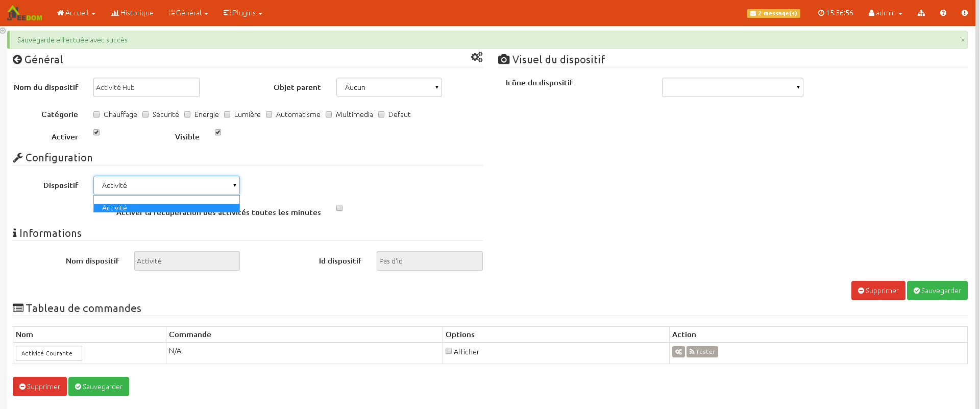Click the Jeedom logo
Viewport: 980px width, 409px height.
point(24,13)
